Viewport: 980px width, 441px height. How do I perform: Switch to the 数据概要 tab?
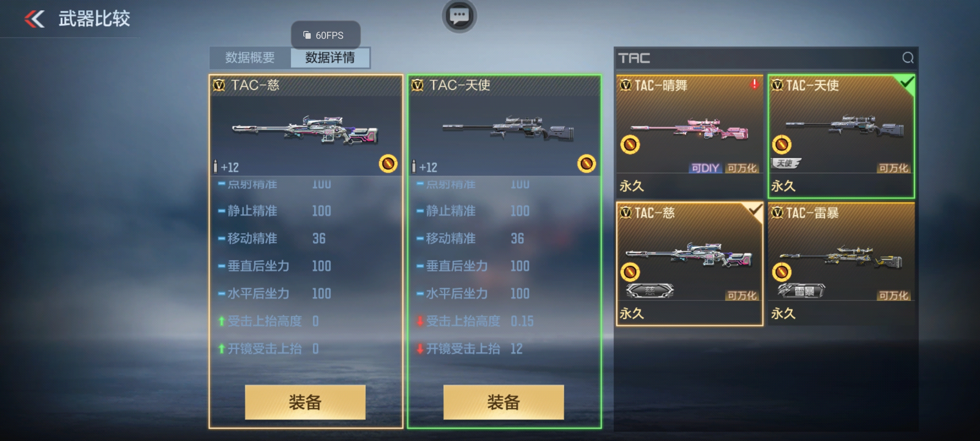pos(250,58)
